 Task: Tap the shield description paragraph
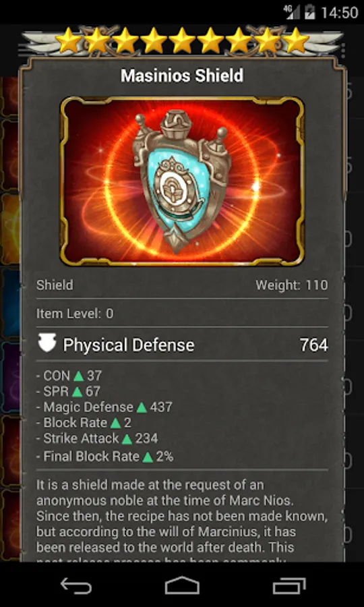tap(182, 519)
